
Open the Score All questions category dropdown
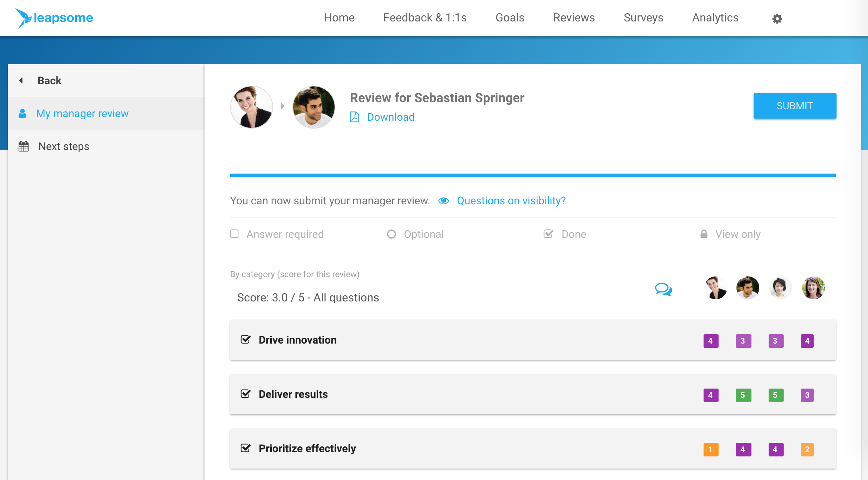[428, 297]
